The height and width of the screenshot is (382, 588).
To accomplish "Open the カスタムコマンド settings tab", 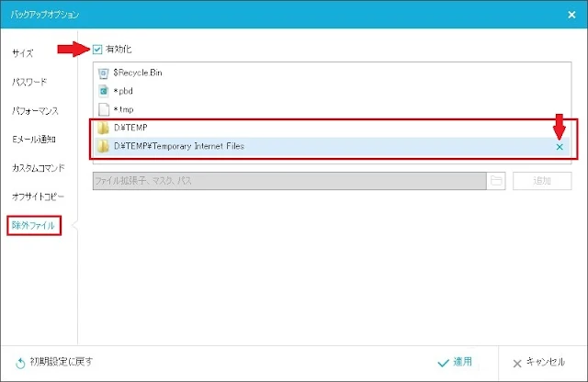I will 39,168.
